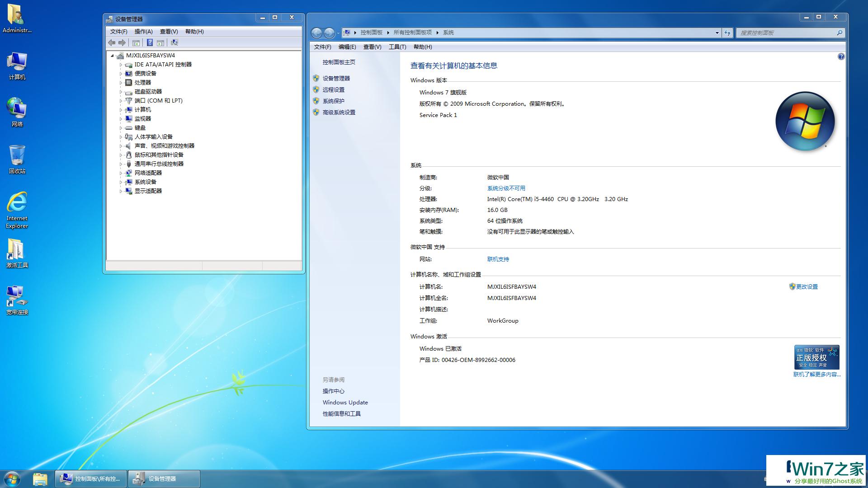Click 更改设置 link for computer name
868x488 pixels.
tap(807, 286)
